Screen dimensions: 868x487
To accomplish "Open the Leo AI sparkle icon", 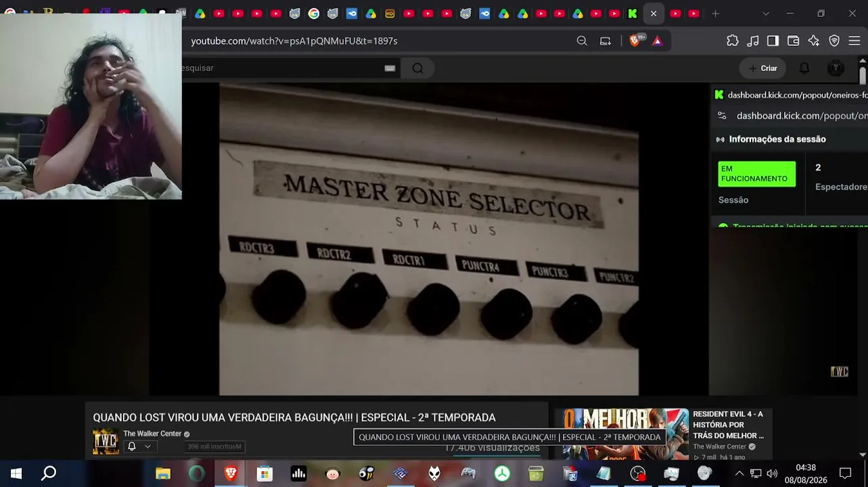I will pos(814,41).
